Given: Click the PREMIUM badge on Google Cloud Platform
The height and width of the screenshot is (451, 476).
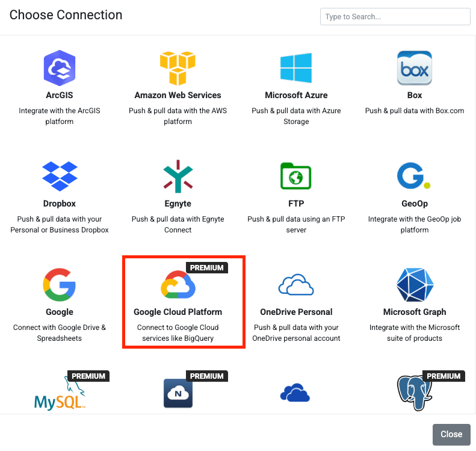Looking at the screenshot, I should (207, 268).
